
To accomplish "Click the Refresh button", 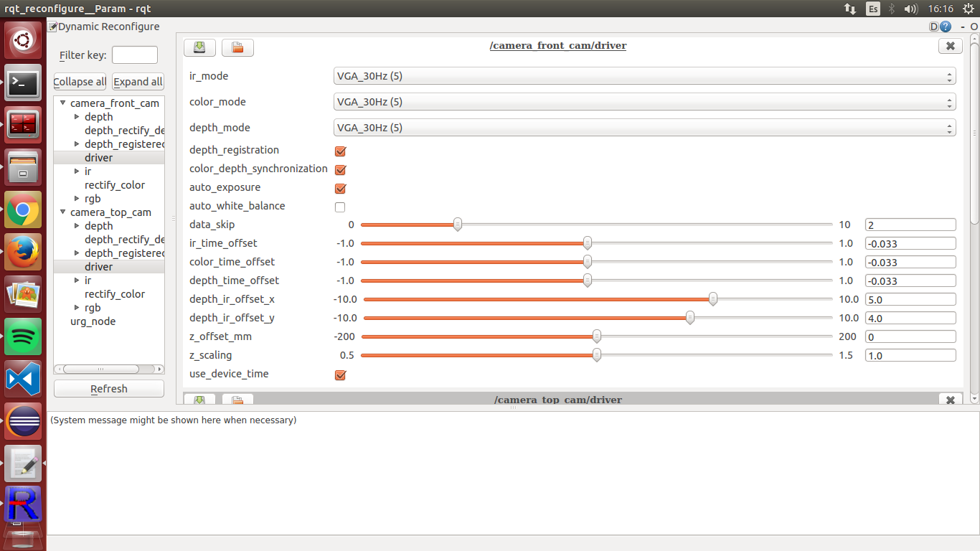I will 109,389.
